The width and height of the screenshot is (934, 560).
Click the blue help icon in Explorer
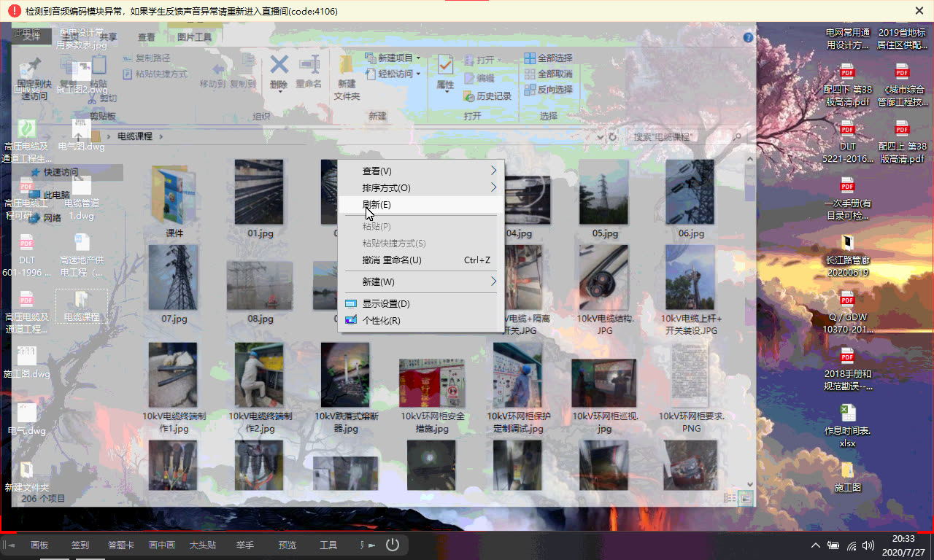pyautogui.click(x=748, y=37)
